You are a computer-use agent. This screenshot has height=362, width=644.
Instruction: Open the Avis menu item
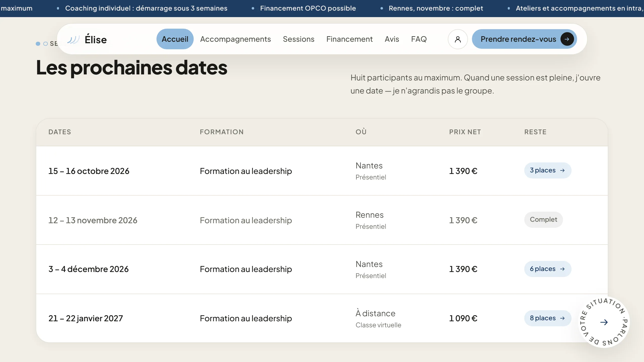pos(392,39)
